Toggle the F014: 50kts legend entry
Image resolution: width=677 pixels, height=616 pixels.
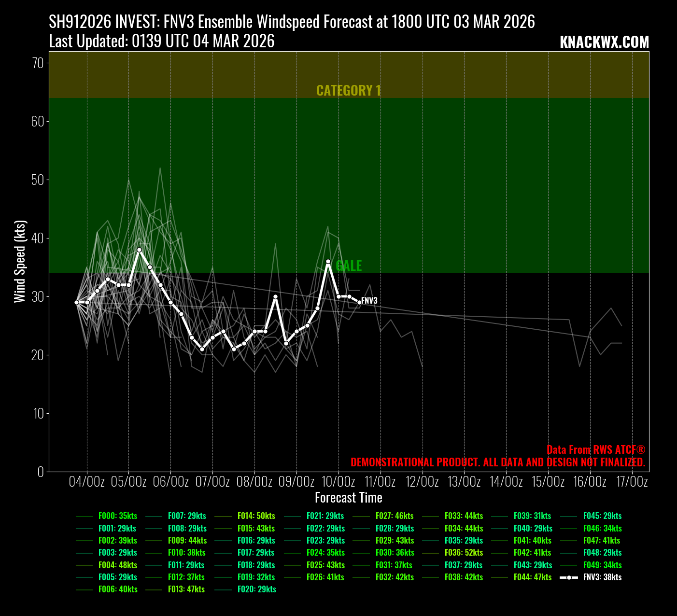(x=256, y=516)
